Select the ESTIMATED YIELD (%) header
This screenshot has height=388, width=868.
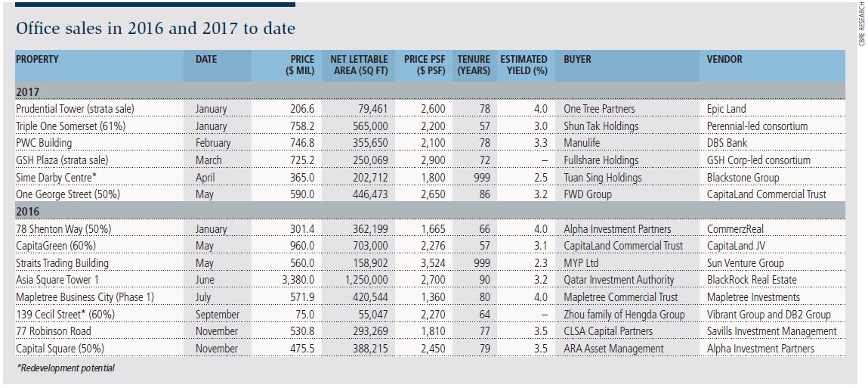click(x=524, y=65)
